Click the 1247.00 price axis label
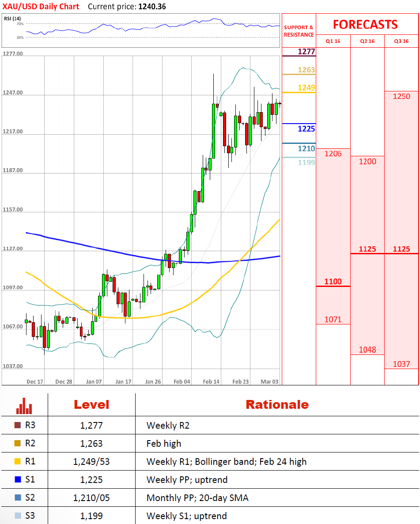The width and height of the screenshot is (420, 524). [x=13, y=92]
